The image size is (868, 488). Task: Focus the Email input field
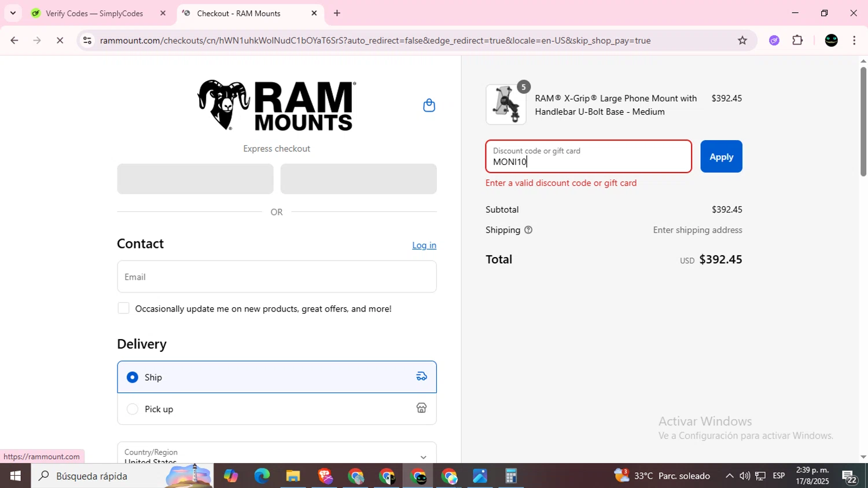(x=277, y=277)
